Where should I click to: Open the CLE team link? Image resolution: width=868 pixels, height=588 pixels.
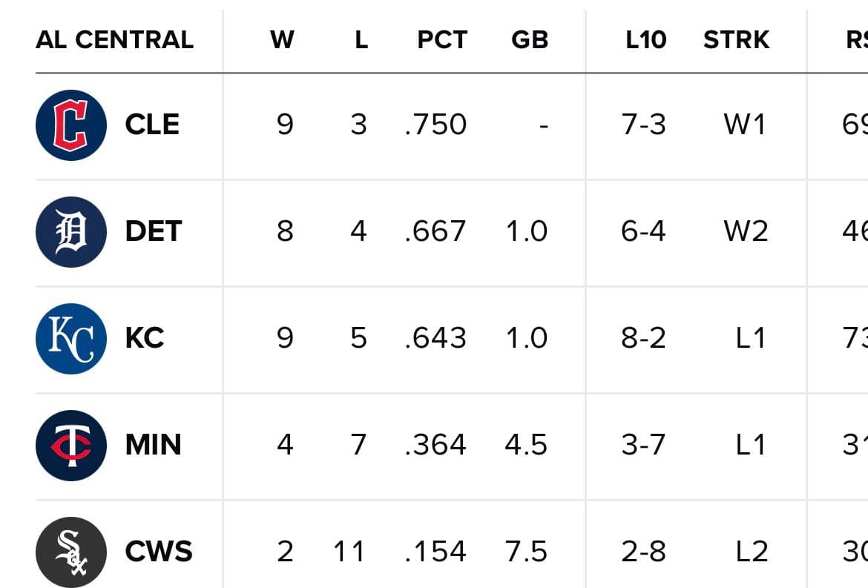152,125
